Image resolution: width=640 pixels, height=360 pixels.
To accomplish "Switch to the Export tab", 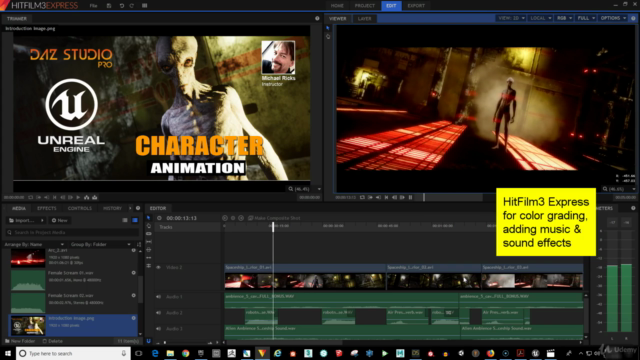I will [x=416, y=6].
